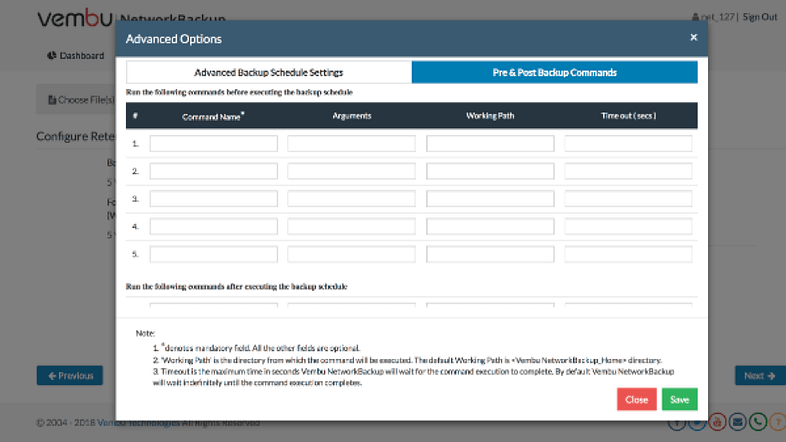Select the Pre & Post Backup Commands tab
The height and width of the screenshot is (442, 786).
[x=554, y=72]
